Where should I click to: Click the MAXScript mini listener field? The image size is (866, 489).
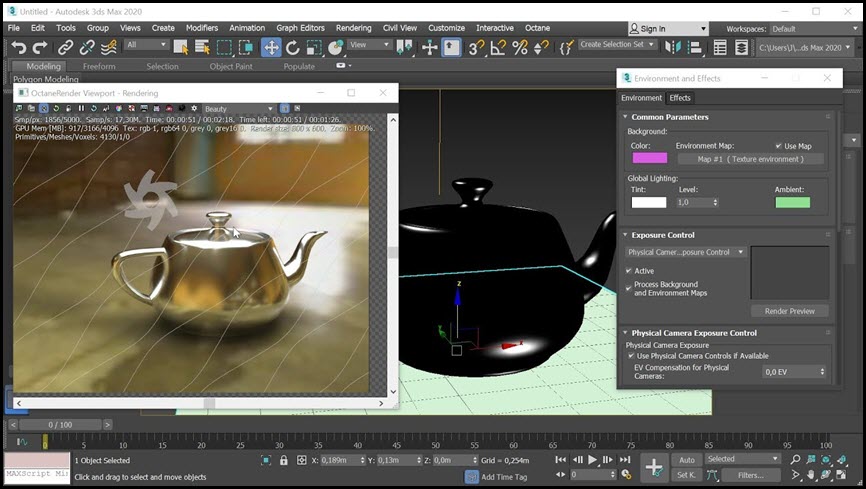37,474
